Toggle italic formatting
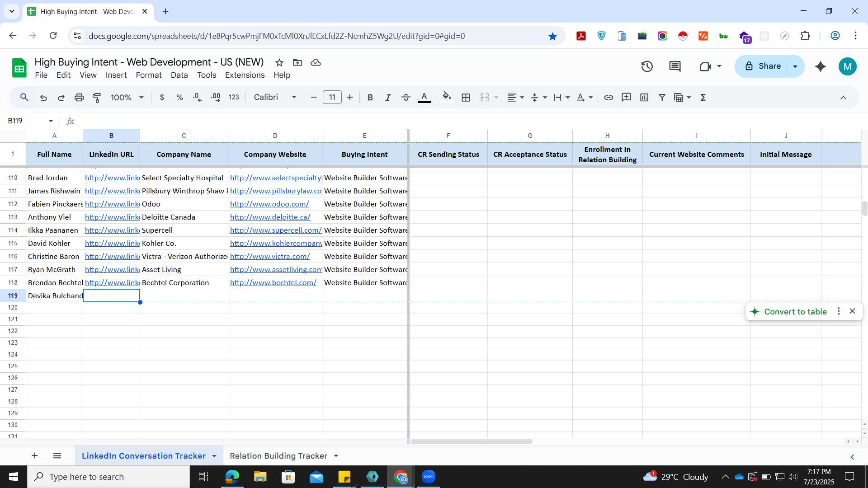868x488 pixels. 387,97
